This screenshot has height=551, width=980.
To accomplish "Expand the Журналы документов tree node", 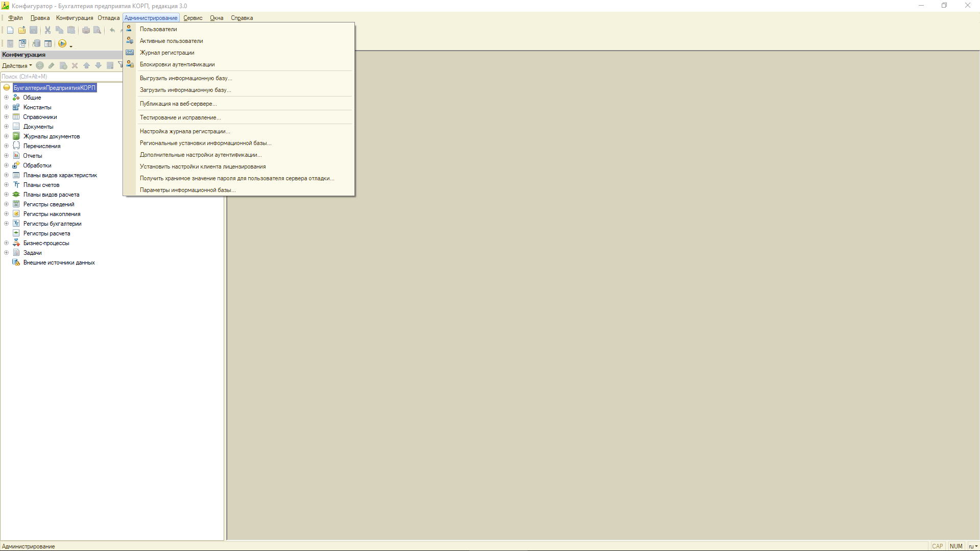I will pyautogui.click(x=7, y=136).
